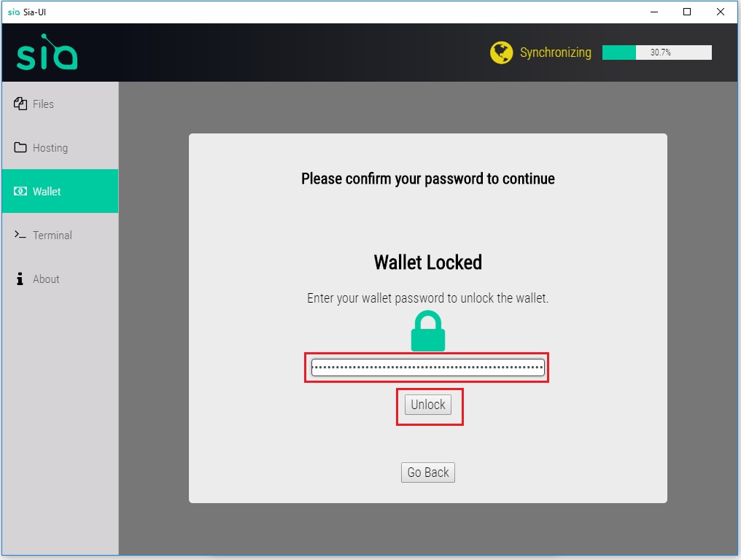Click the Hosting folder icon

[20, 147]
